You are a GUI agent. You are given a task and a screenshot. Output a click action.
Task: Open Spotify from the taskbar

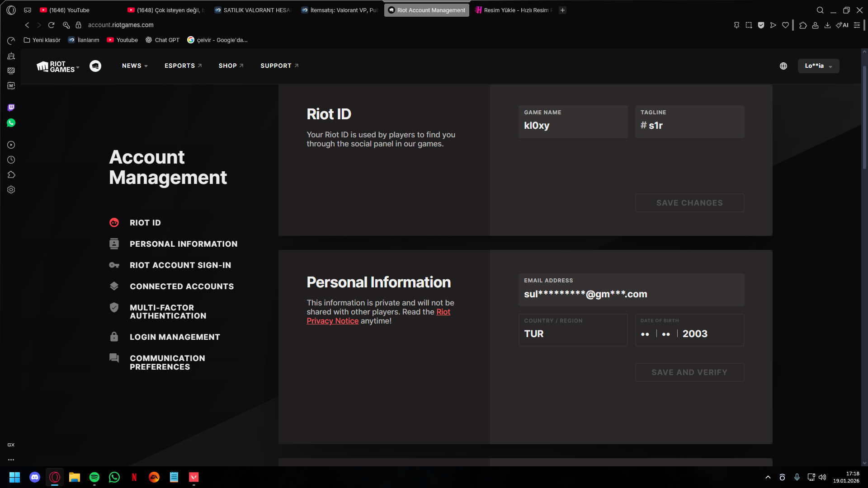click(x=94, y=477)
